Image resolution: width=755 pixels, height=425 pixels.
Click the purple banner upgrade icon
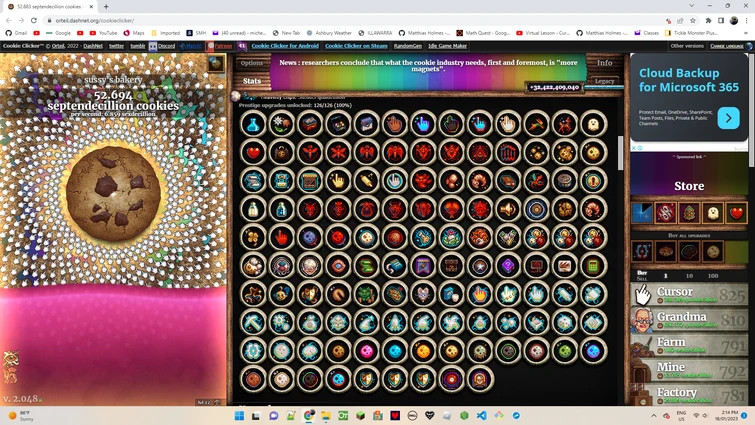point(423,266)
